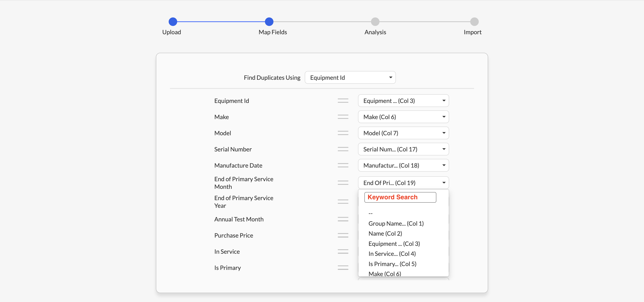
Task: Grab the drag handle for Model row
Action: click(x=343, y=133)
